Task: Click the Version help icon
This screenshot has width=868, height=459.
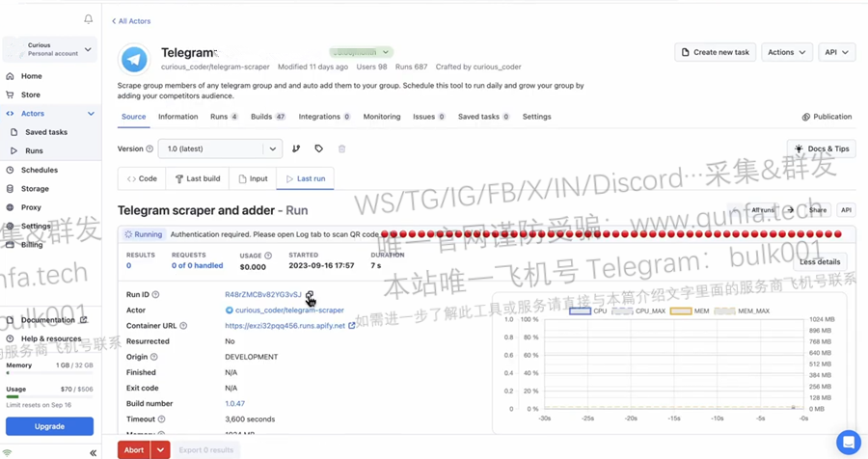Action: click(149, 148)
